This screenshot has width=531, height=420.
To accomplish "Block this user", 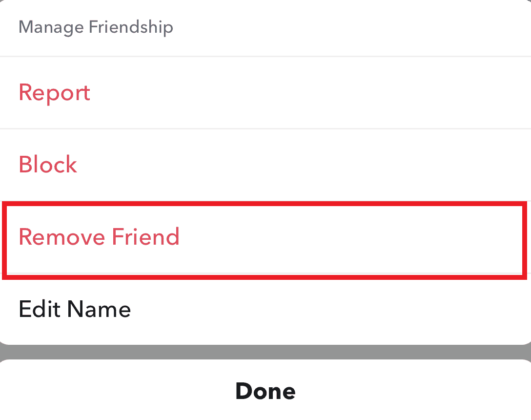I will click(48, 165).
